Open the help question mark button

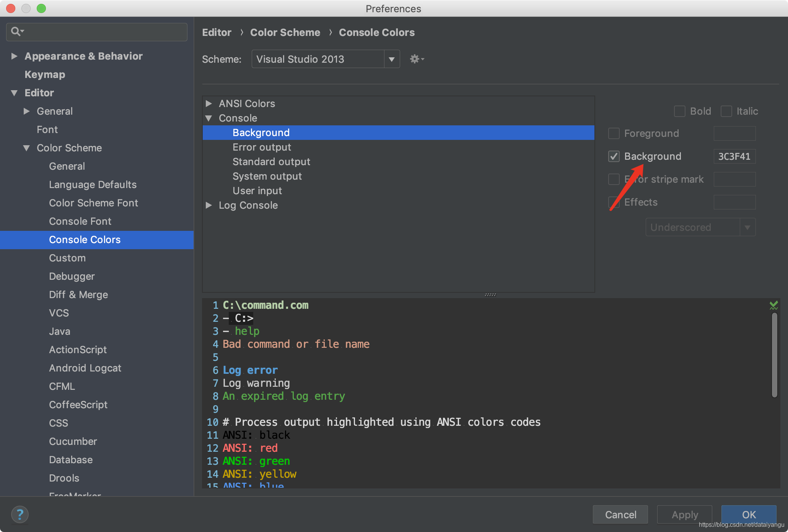click(20, 514)
